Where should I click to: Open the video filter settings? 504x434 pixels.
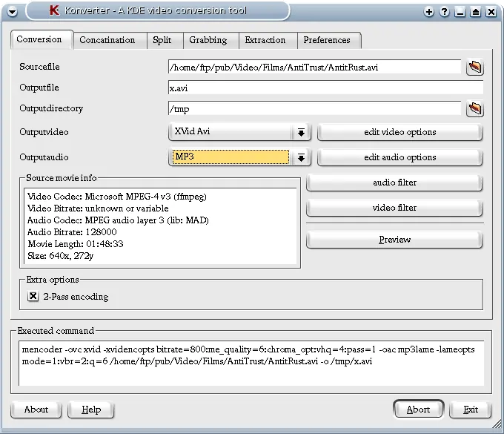click(394, 208)
